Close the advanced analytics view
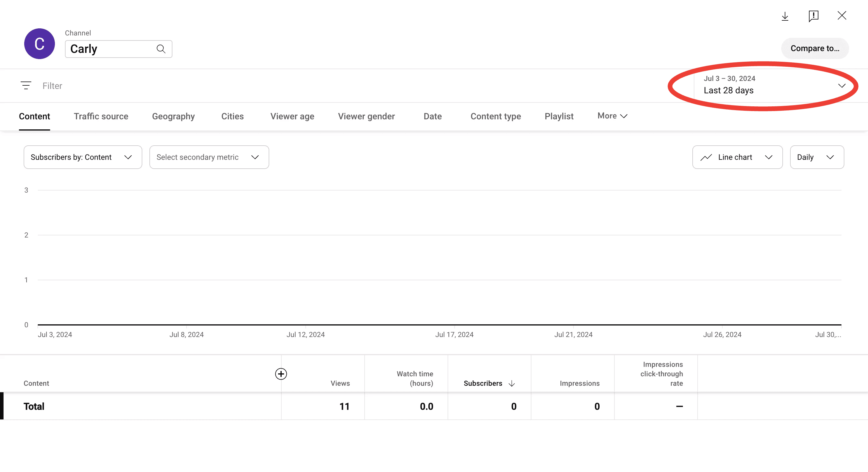The image size is (868, 472). click(842, 16)
